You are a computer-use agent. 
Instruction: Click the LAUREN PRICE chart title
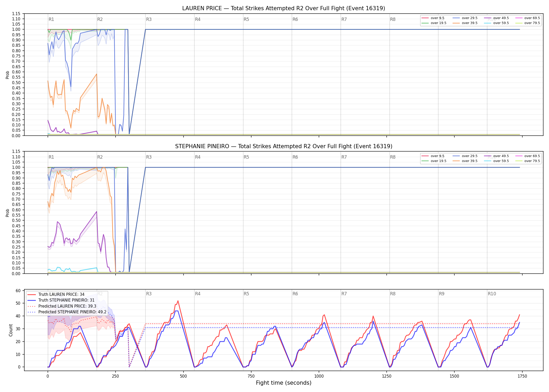[284, 8]
